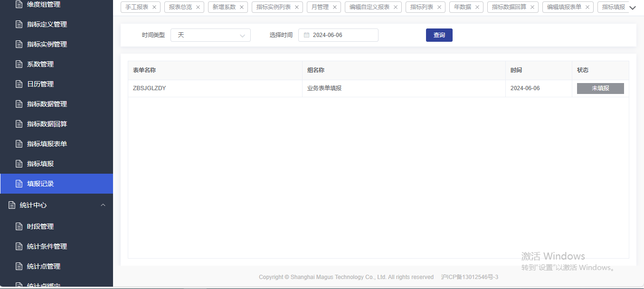Click the 选择时间 date input field
Image resolution: width=644 pixels, height=289 pixels.
click(x=342, y=35)
